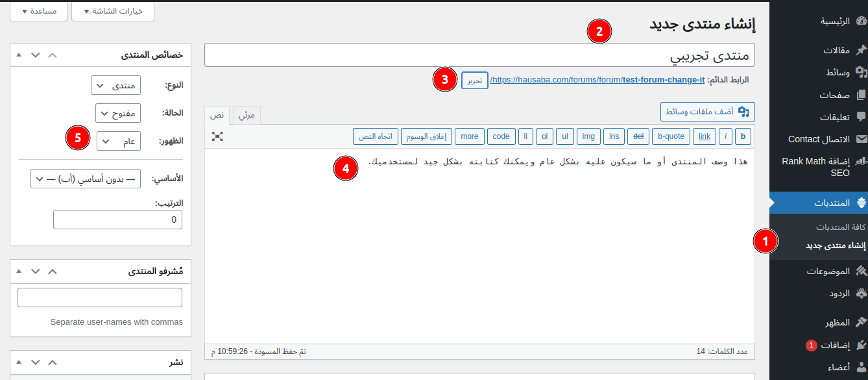Select إنشاء منتدى جديد submenu item

click(836, 246)
